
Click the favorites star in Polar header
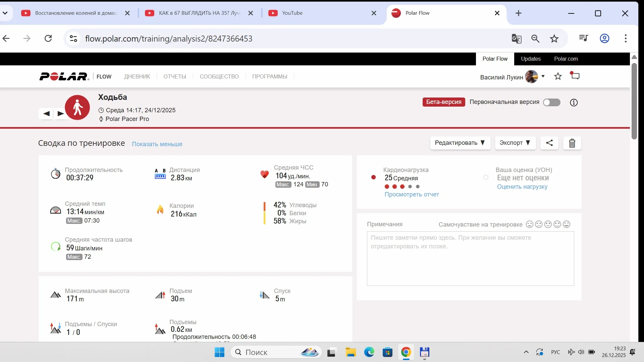point(558,76)
